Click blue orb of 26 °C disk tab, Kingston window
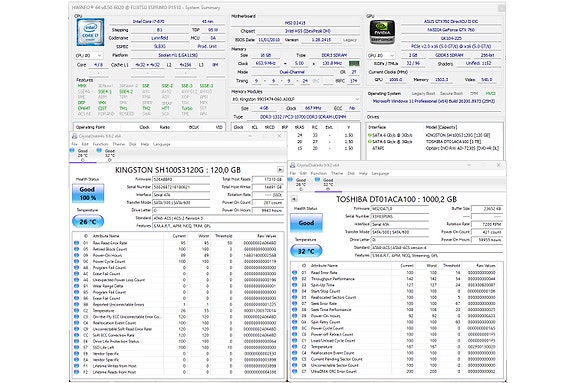This screenshot has width=575, height=383. (72, 150)
